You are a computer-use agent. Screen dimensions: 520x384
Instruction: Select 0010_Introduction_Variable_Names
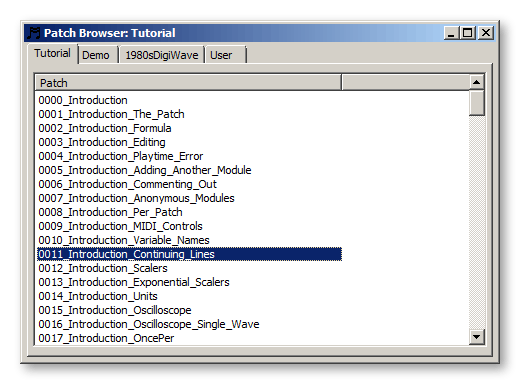(124, 240)
